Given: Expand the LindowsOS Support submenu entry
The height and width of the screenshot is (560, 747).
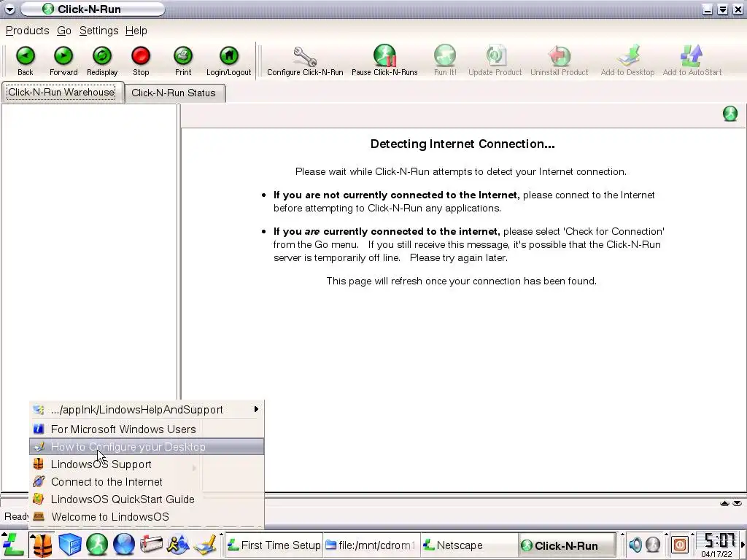Looking at the screenshot, I should point(147,464).
